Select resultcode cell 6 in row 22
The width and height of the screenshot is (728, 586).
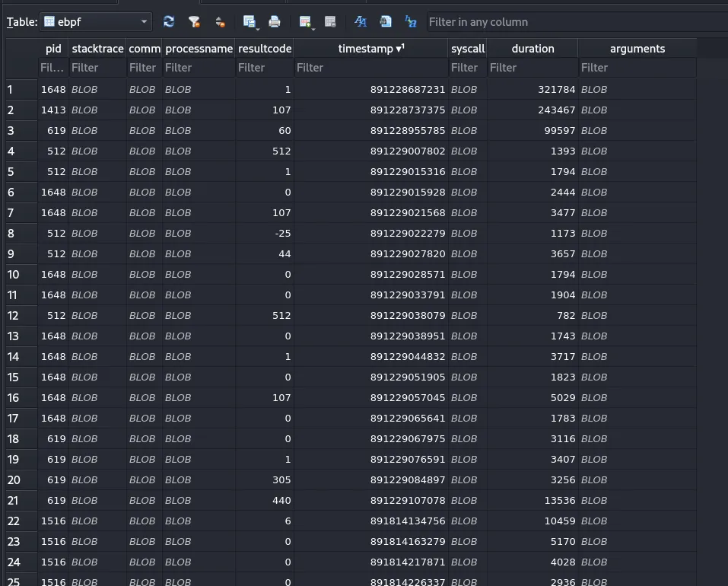265,521
